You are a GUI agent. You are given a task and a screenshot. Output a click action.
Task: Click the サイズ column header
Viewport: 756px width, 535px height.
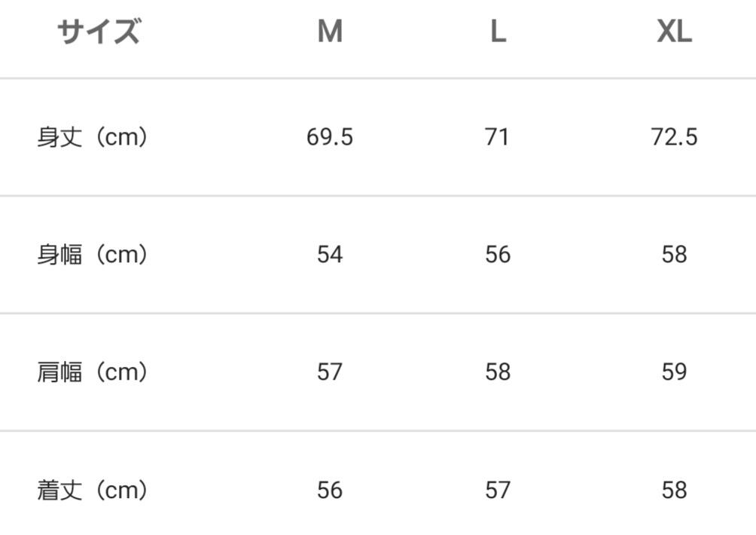point(99,32)
